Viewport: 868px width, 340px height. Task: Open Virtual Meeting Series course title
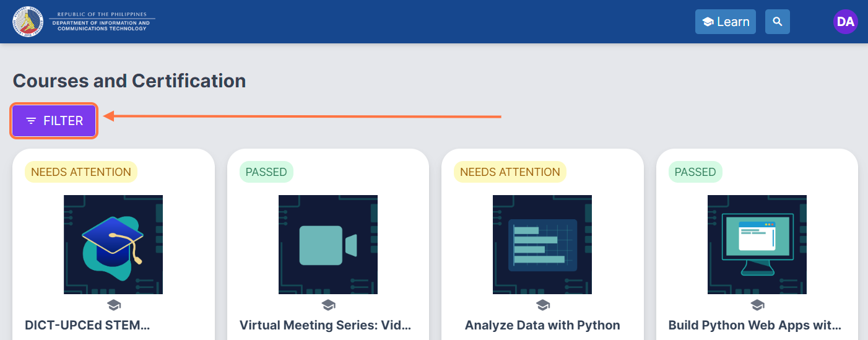point(326,325)
